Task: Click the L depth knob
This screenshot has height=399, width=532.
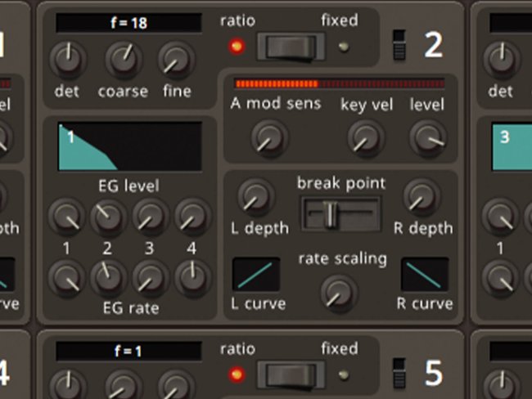Action: coord(256,196)
